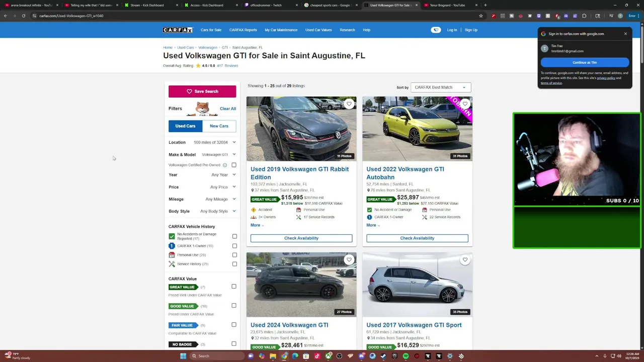Image resolution: width=644 pixels, height=362 pixels.
Task: Open OBS Studio from the taskbar
Action: (x=339, y=356)
